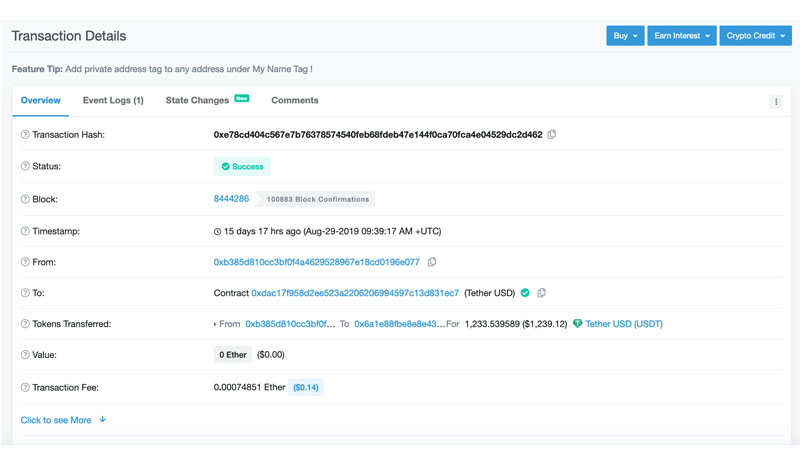
Task: Select the transaction hash text
Action: [x=378, y=135]
